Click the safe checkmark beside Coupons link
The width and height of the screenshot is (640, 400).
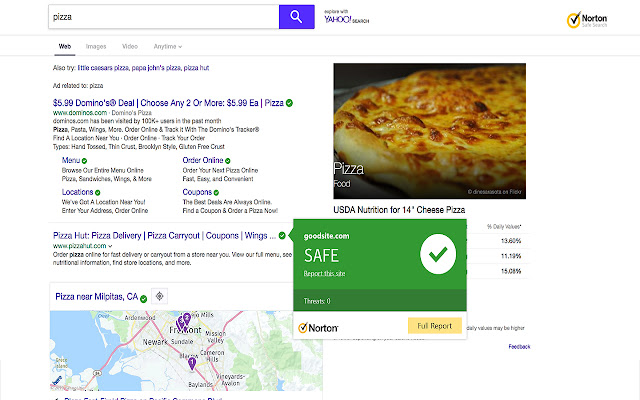217,192
